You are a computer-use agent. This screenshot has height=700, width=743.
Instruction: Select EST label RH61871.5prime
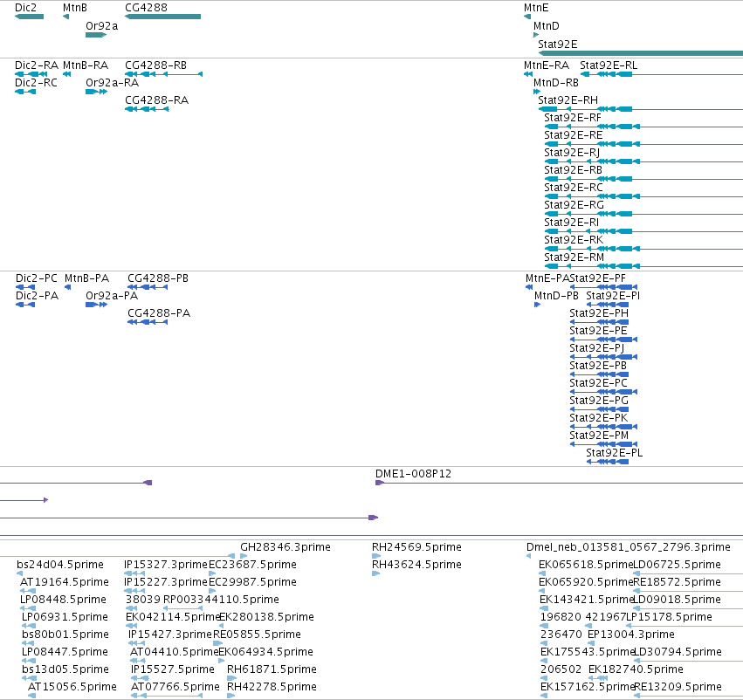coord(272,669)
